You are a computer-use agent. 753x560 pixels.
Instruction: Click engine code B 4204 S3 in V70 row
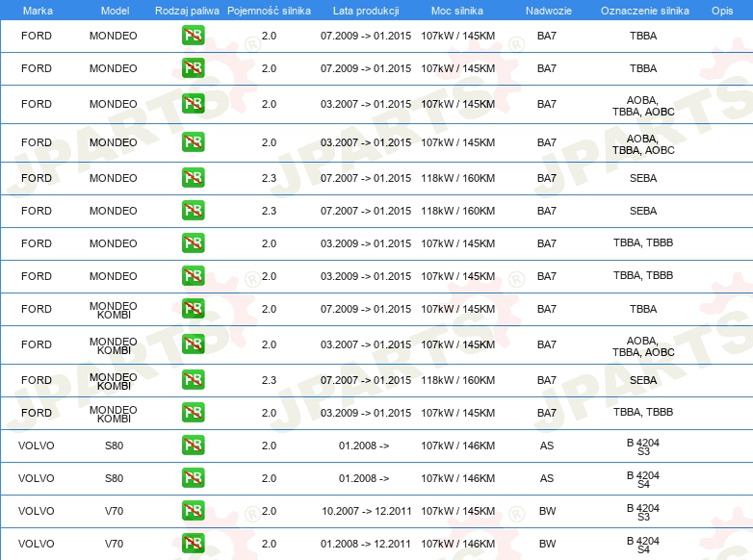tap(643, 512)
